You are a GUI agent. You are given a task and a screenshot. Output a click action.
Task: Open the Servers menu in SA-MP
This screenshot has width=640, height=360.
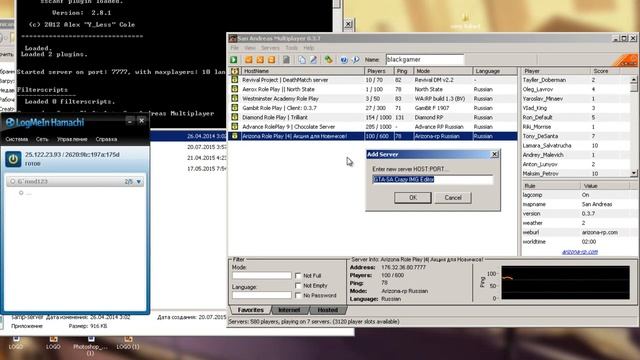[270, 48]
